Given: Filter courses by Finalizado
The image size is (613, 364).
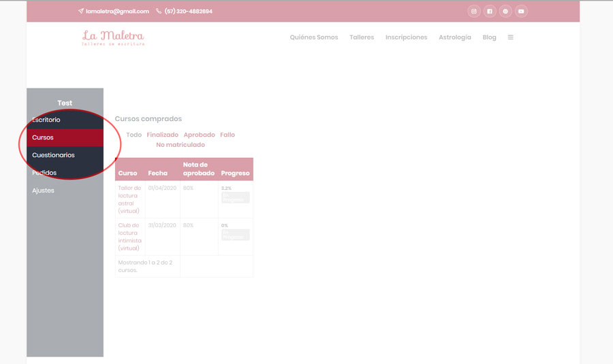Looking at the screenshot, I should click(x=163, y=135).
